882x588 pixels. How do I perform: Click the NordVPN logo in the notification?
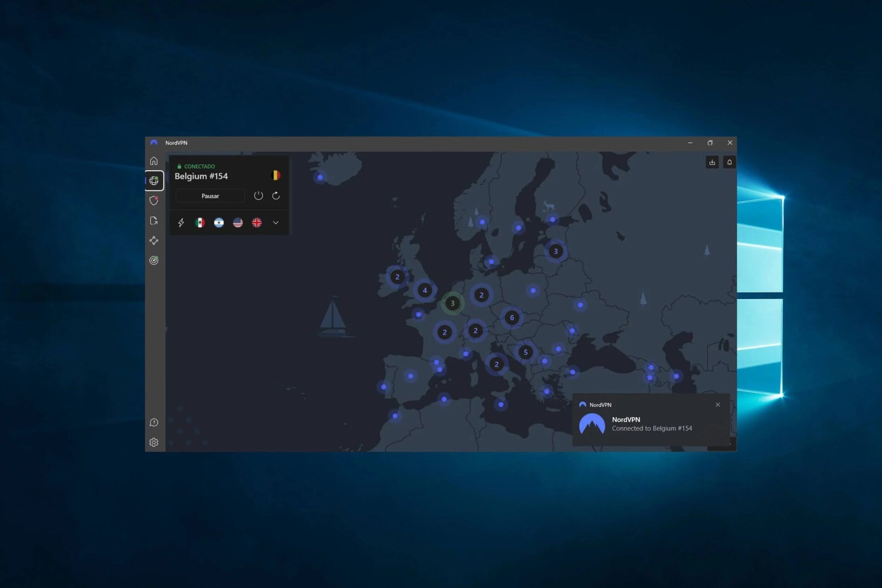coord(592,424)
